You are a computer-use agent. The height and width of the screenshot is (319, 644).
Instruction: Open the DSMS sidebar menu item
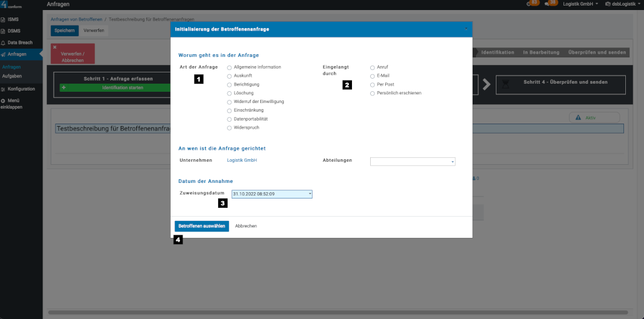click(13, 31)
